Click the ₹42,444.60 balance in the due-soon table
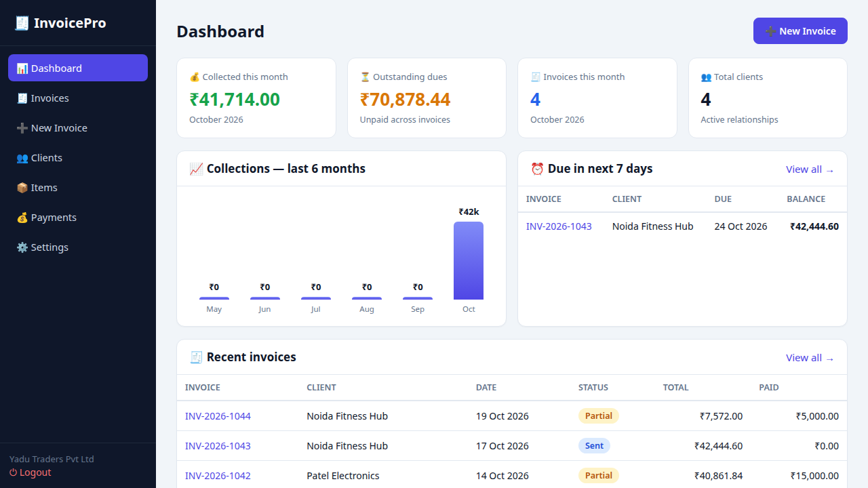The height and width of the screenshot is (488, 868). pyautogui.click(x=814, y=226)
